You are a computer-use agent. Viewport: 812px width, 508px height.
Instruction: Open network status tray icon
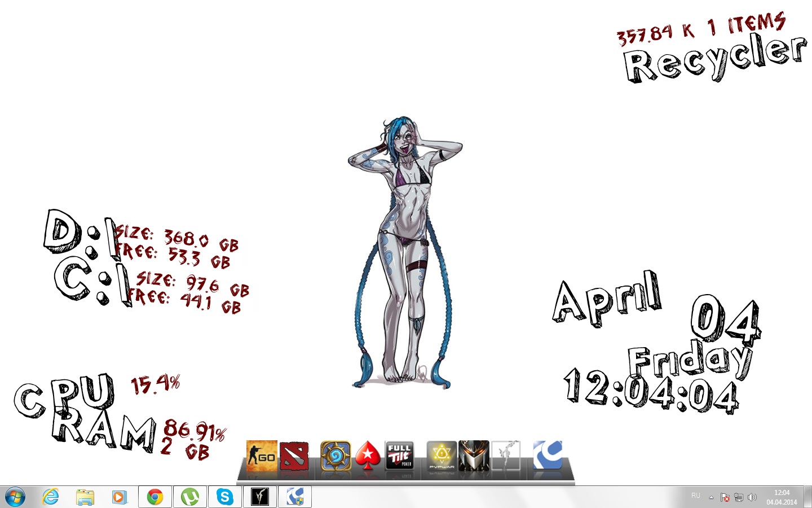[738, 497]
